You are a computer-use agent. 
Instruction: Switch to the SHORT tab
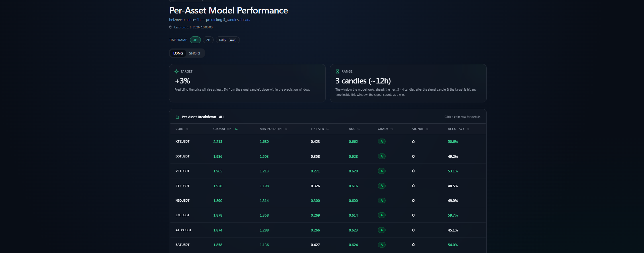coord(195,53)
